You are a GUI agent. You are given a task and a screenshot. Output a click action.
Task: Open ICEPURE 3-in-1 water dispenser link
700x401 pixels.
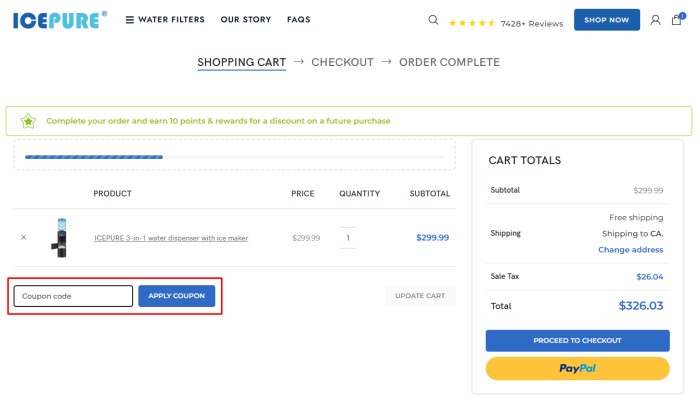pos(171,238)
